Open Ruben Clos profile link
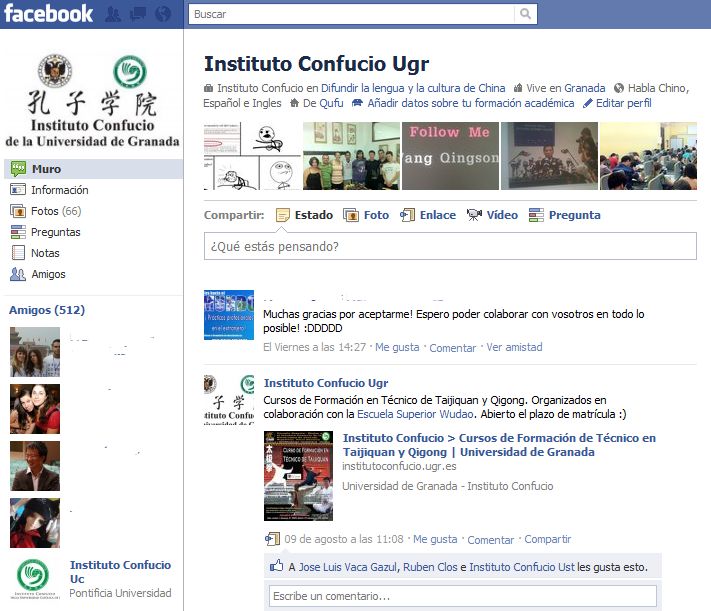 click(x=430, y=567)
